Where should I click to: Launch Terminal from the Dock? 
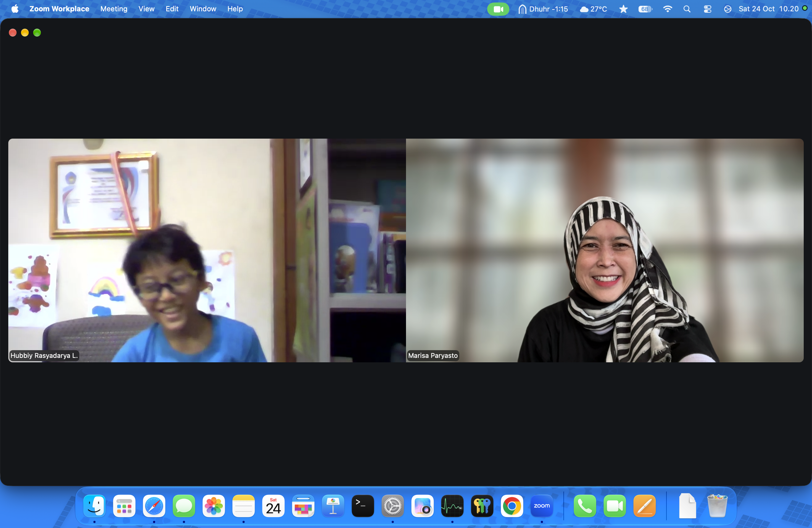(x=363, y=506)
